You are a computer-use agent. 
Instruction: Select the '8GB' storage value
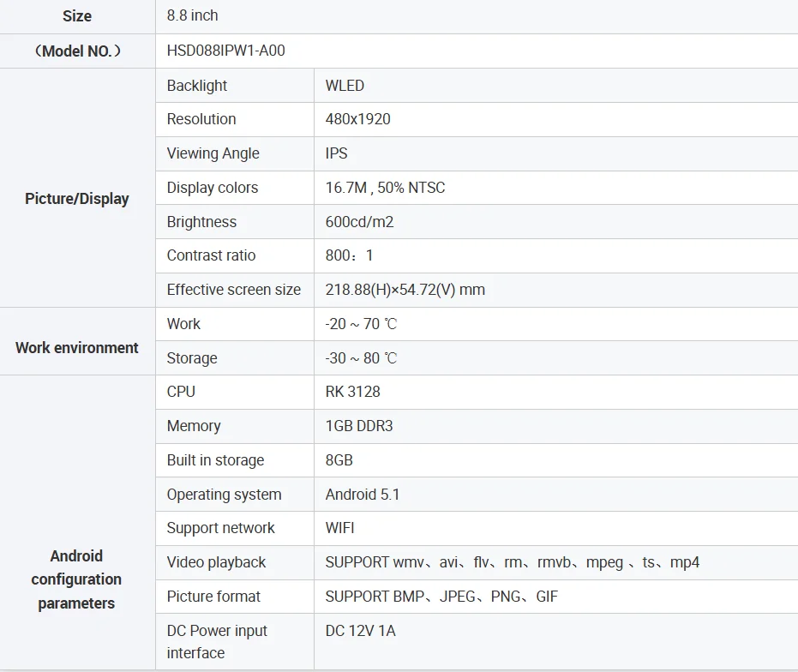[339, 460]
